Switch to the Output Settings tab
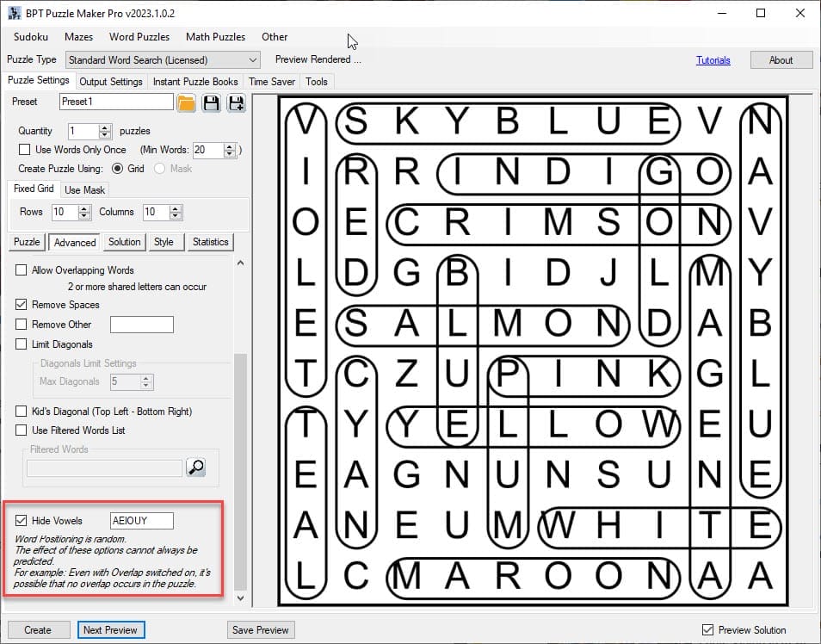This screenshot has height=644, width=821. click(111, 82)
